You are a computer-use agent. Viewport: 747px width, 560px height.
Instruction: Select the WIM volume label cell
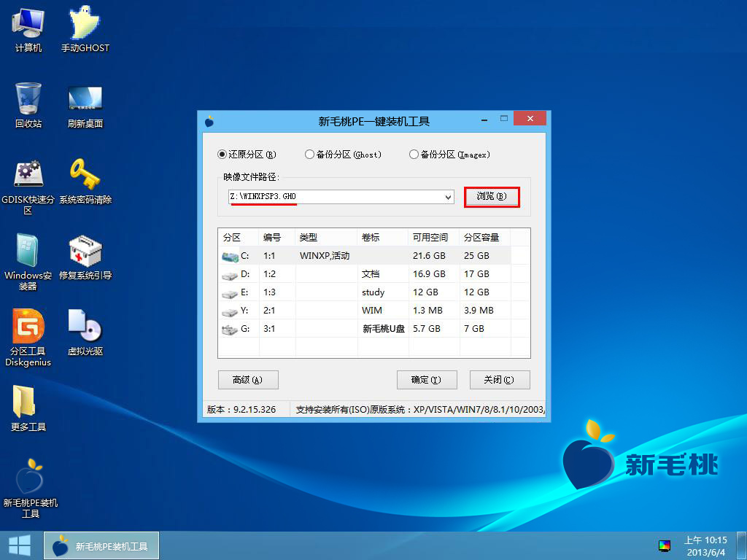[x=371, y=311]
